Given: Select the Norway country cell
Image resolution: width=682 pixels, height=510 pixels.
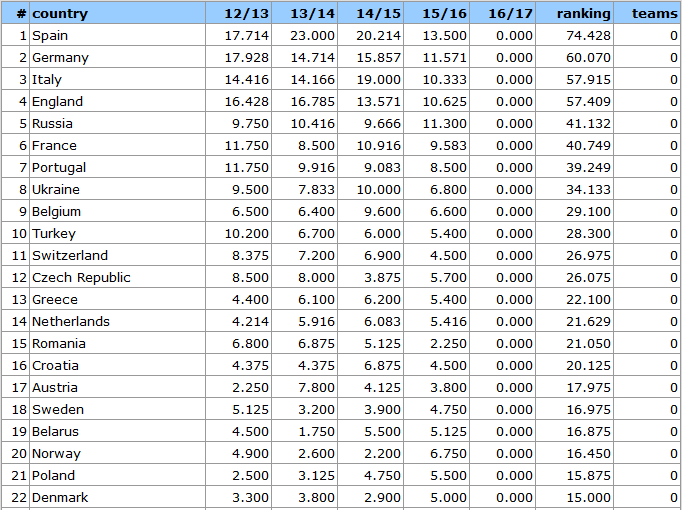Looking at the screenshot, I should (117, 453).
